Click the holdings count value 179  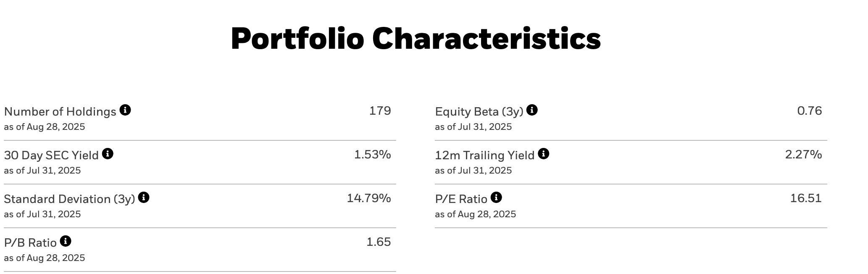point(380,111)
